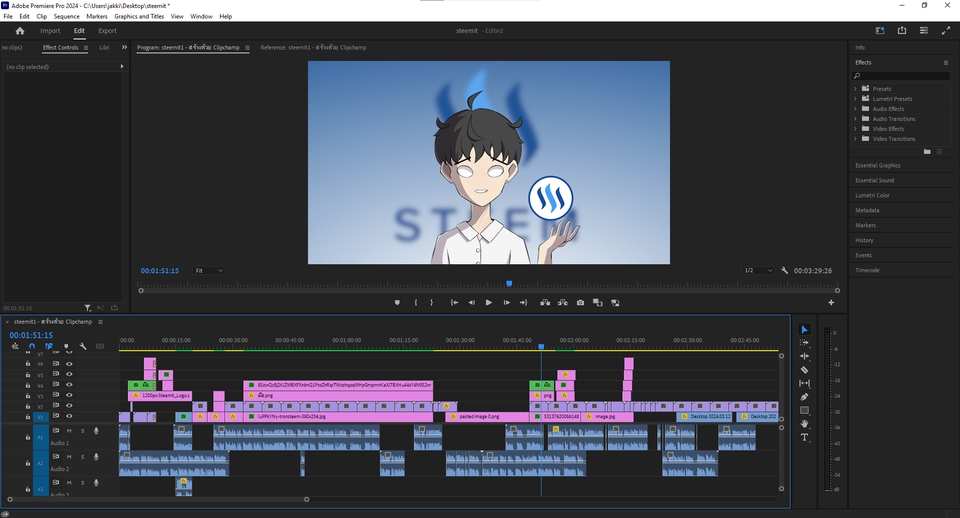Expand the Video Transitions folder
The width and height of the screenshot is (960, 518).
(855, 139)
